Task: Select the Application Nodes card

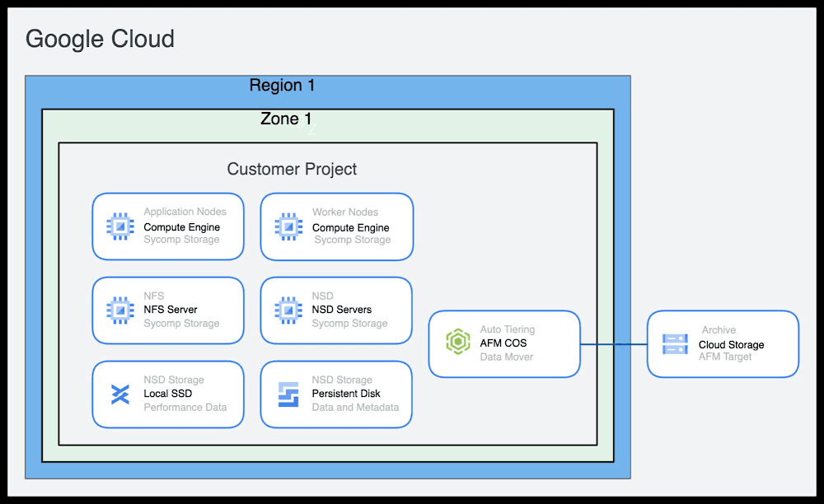Action: tap(168, 226)
